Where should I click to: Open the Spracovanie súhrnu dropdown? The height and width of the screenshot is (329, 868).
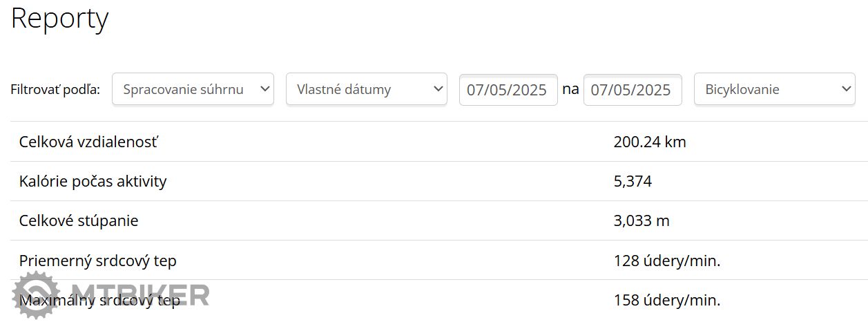coord(193,89)
